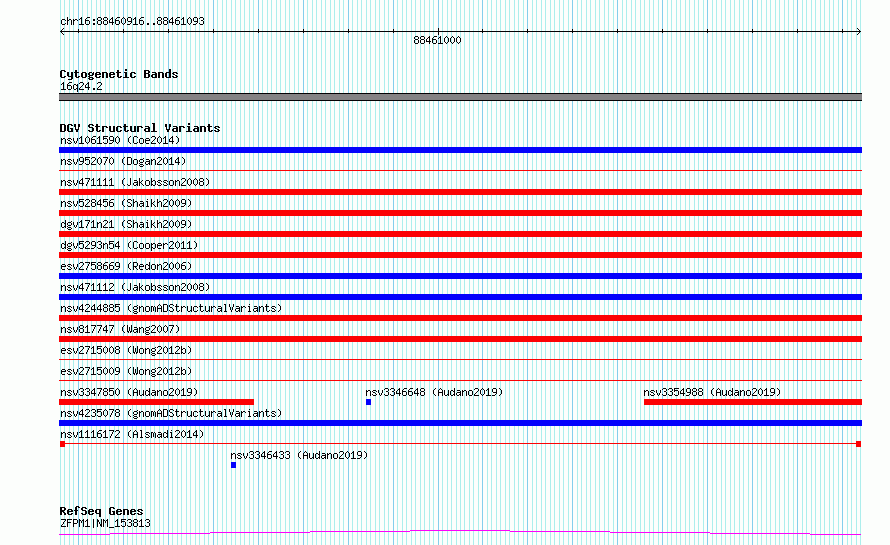Click the dgv5293n54 (Cooper2011) label
This screenshot has height=545, width=890.
point(129,245)
